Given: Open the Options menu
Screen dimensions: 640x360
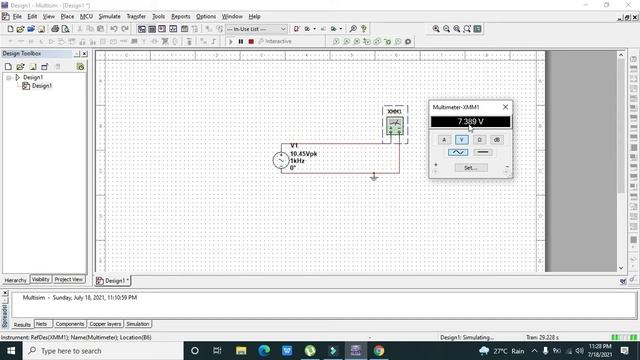Looking at the screenshot, I should click(x=206, y=16).
